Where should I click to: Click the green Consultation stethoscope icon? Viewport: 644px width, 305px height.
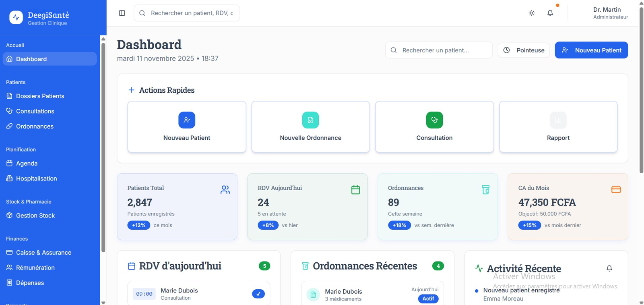point(434,120)
